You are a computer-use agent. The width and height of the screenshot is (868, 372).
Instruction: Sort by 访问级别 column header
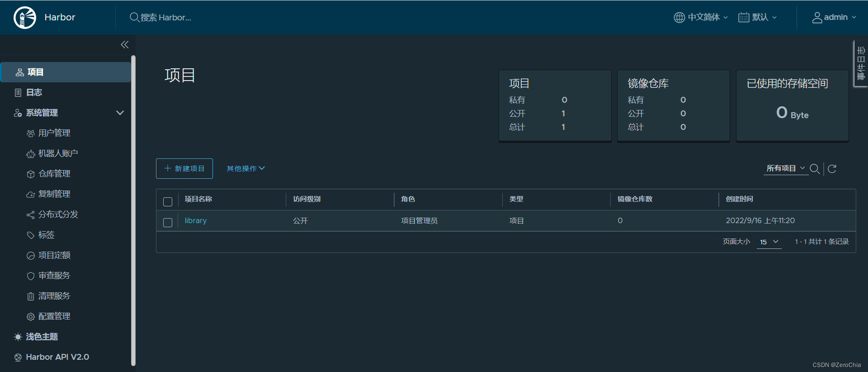click(x=307, y=199)
